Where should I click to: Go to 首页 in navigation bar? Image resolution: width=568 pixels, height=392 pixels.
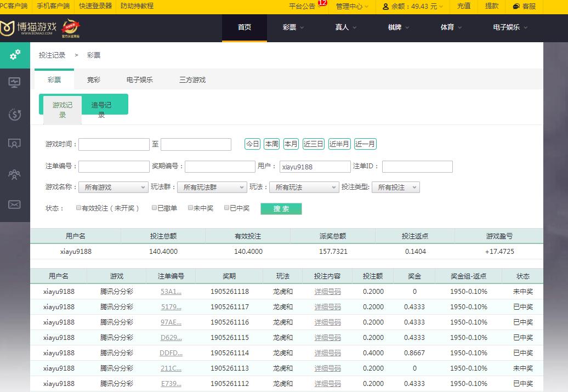[245, 27]
